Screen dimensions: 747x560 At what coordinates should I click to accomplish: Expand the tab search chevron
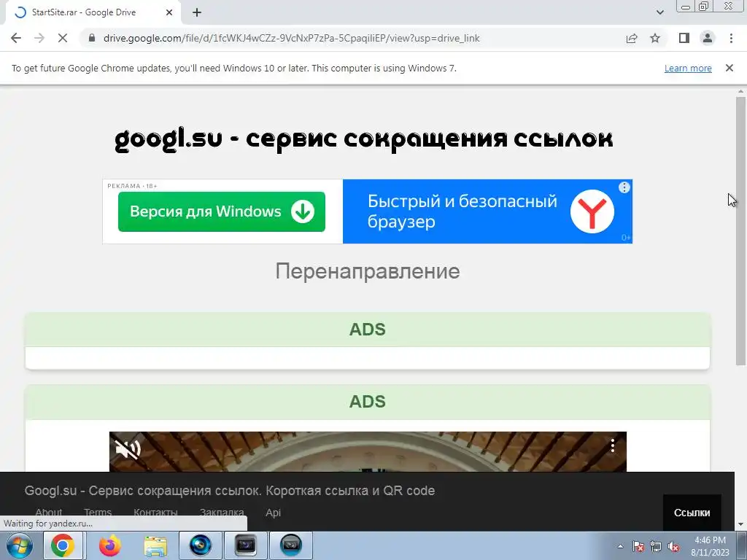coord(659,12)
